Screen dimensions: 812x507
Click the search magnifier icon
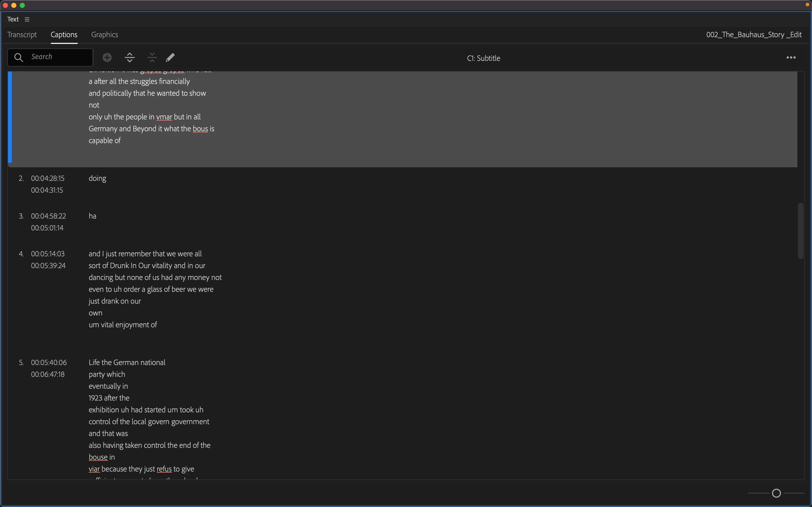(19, 57)
